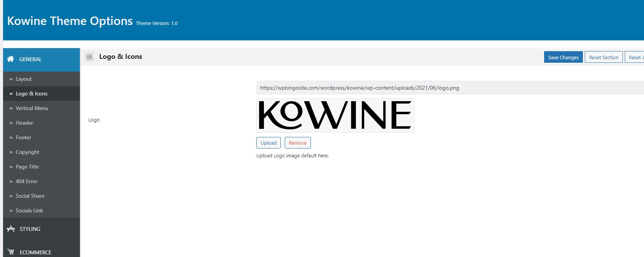The height and width of the screenshot is (257, 644).
Task: Click the Save Changes button
Action: click(x=563, y=57)
